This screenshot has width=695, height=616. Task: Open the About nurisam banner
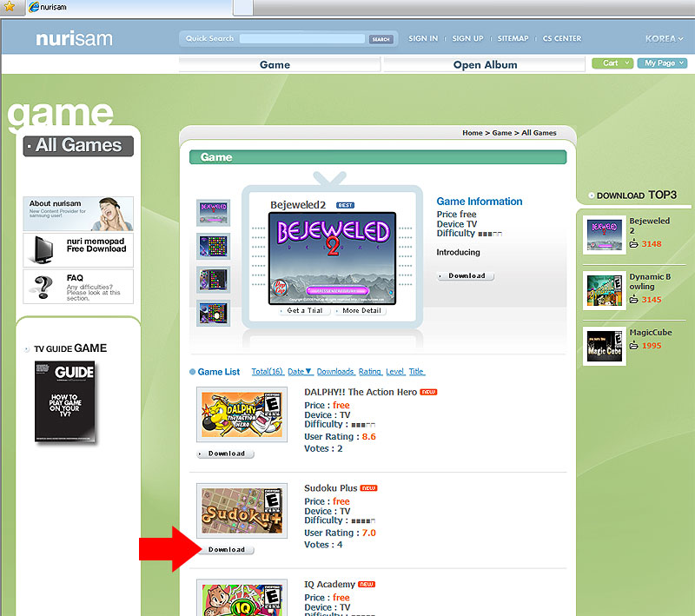pyautogui.click(x=78, y=214)
